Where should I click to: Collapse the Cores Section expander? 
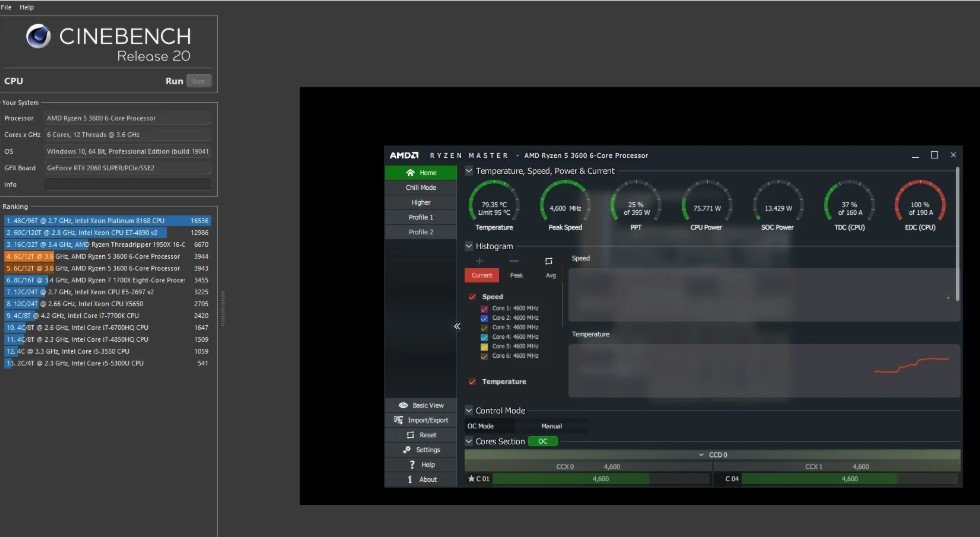coord(469,441)
